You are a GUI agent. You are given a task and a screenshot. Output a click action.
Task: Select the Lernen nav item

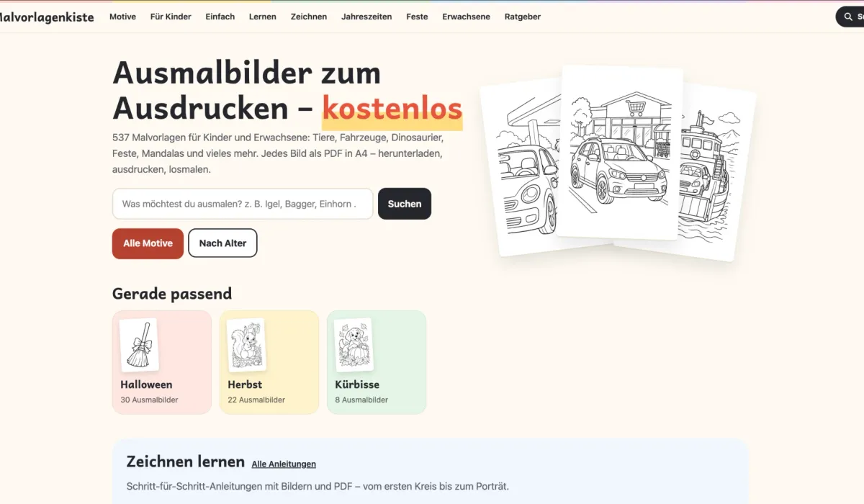pos(263,17)
